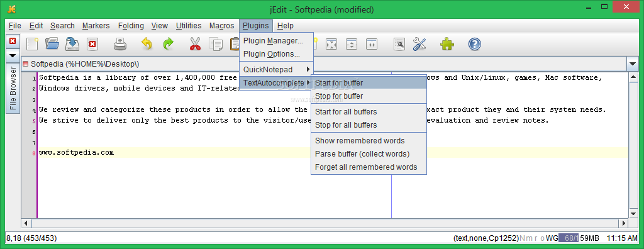Open the Help menu

click(285, 26)
